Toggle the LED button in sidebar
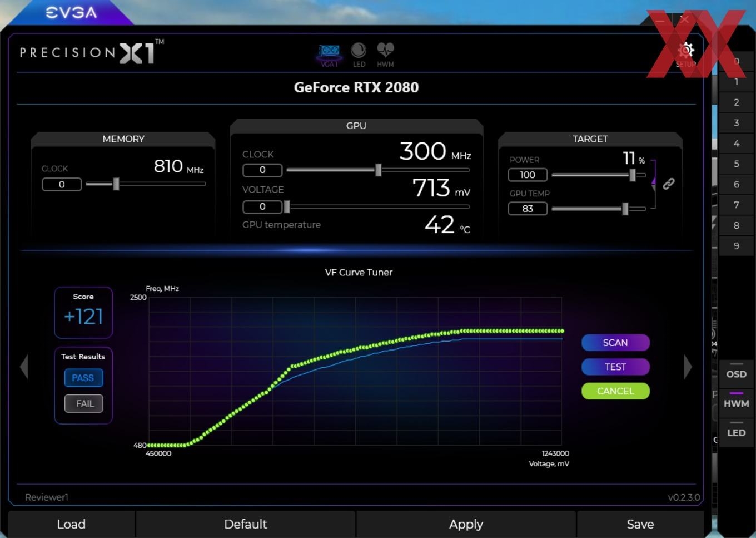 point(736,432)
